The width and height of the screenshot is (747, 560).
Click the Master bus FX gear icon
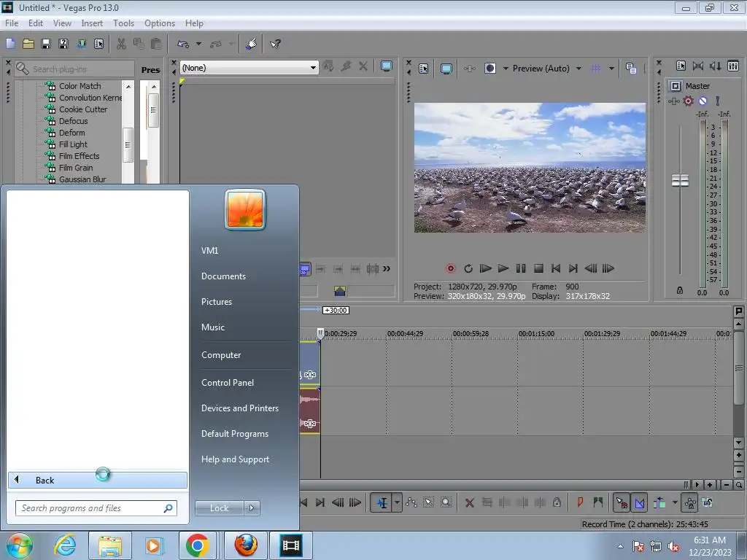click(688, 101)
